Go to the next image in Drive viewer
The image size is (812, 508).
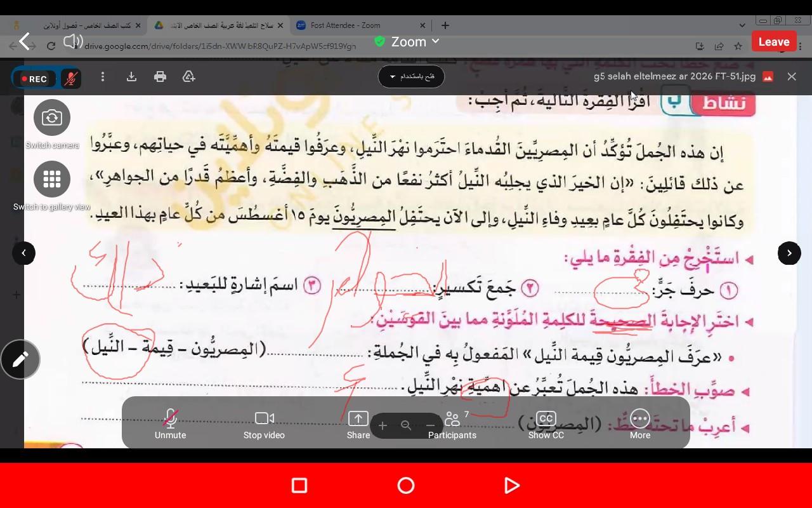click(789, 253)
